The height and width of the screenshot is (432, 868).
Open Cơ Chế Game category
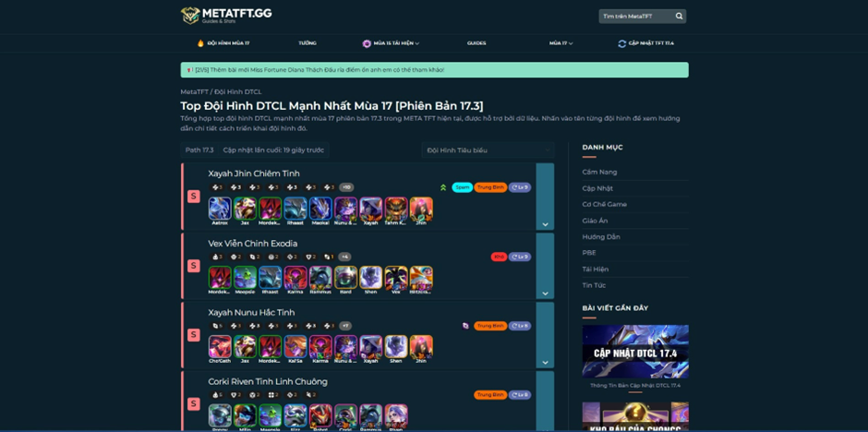[605, 205]
